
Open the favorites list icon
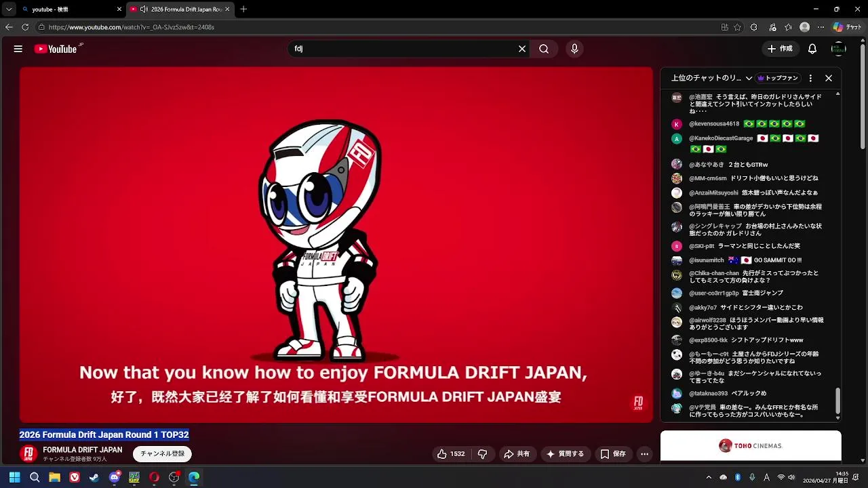tap(788, 27)
